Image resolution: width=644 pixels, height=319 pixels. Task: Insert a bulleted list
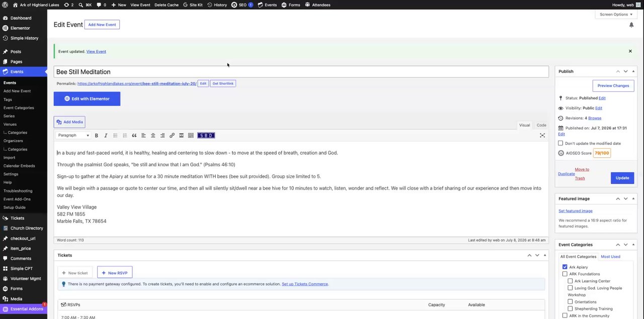click(115, 136)
